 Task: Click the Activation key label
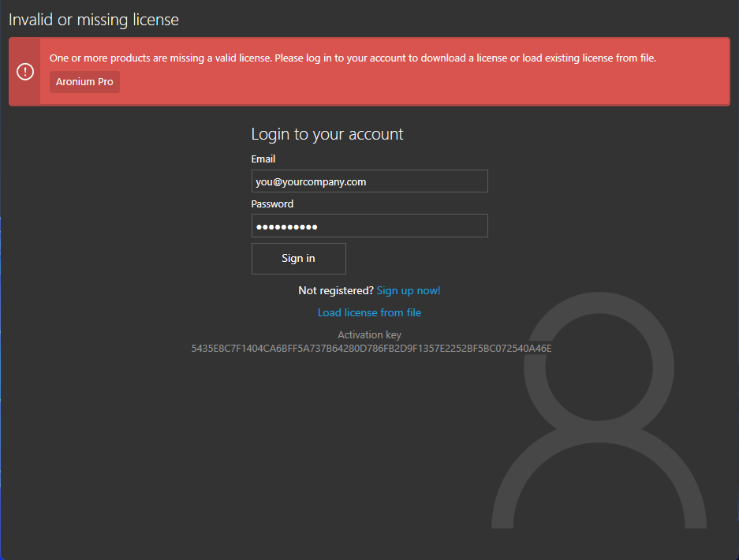coord(369,334)
